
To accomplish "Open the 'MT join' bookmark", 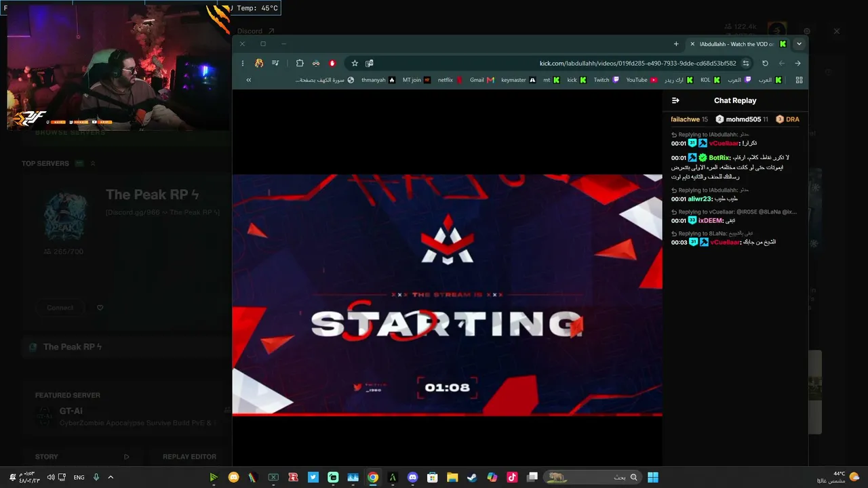I will point(416,80).
